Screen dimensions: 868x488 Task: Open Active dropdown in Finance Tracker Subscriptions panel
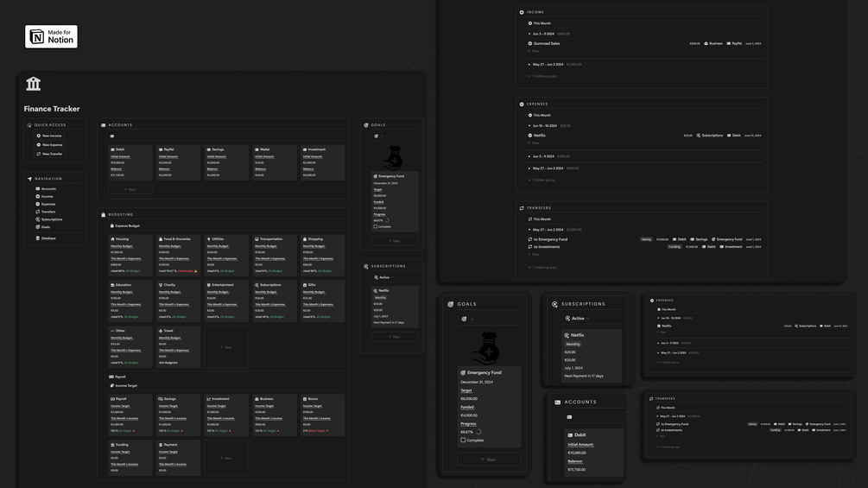(383, 277)
